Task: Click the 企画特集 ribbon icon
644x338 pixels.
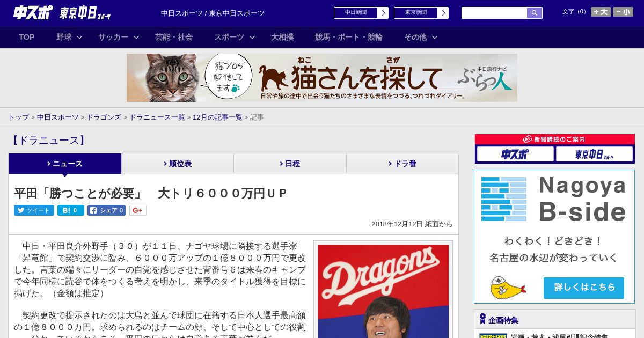Action: tap(482, 319)
